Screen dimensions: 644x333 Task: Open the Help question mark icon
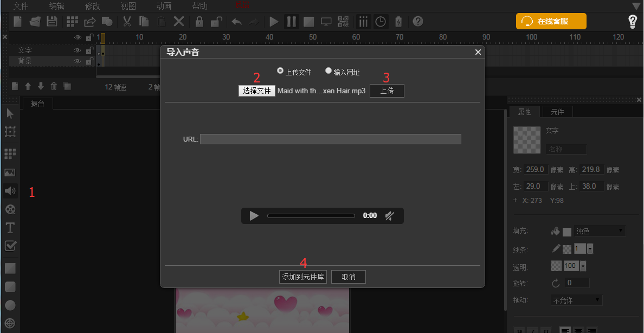(x=417, y=21)
